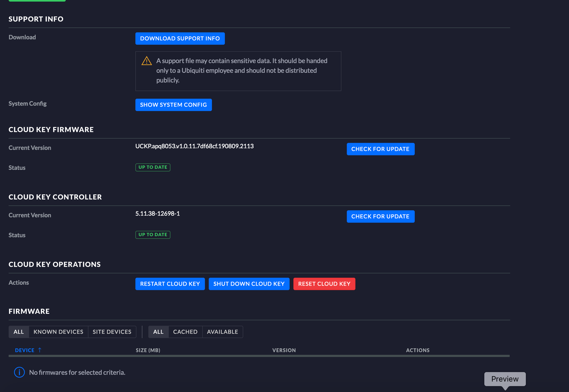Click Show System Config button

pos(173,105)
